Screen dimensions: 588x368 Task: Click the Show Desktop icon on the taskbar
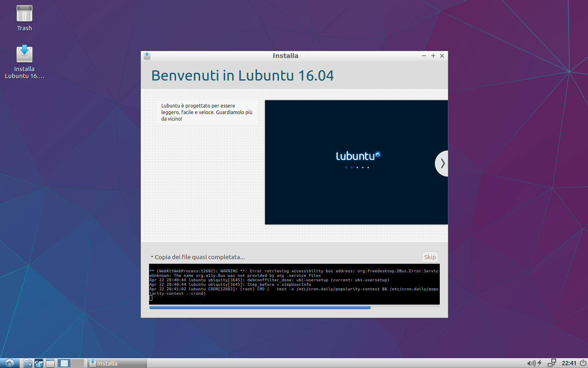(x=49, y=363)
